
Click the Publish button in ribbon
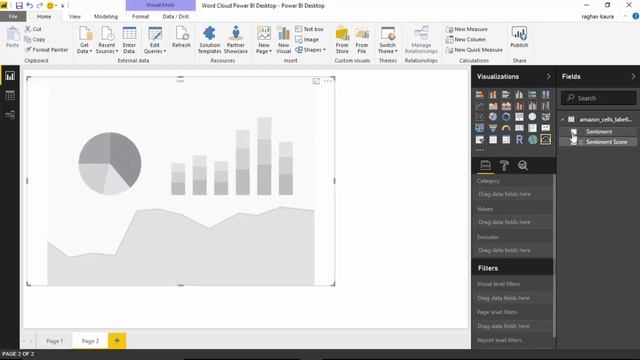pos(519,38)
